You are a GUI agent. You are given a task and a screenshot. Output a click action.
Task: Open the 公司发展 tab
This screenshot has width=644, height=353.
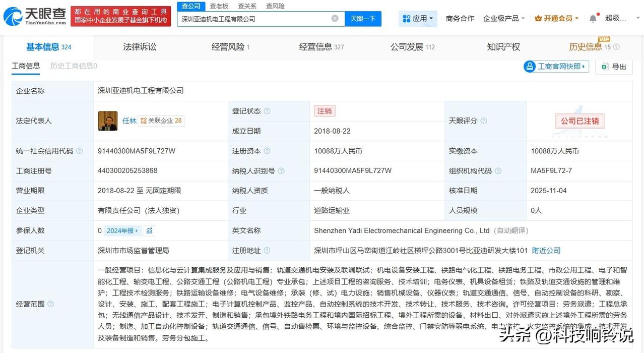[412, 47]
